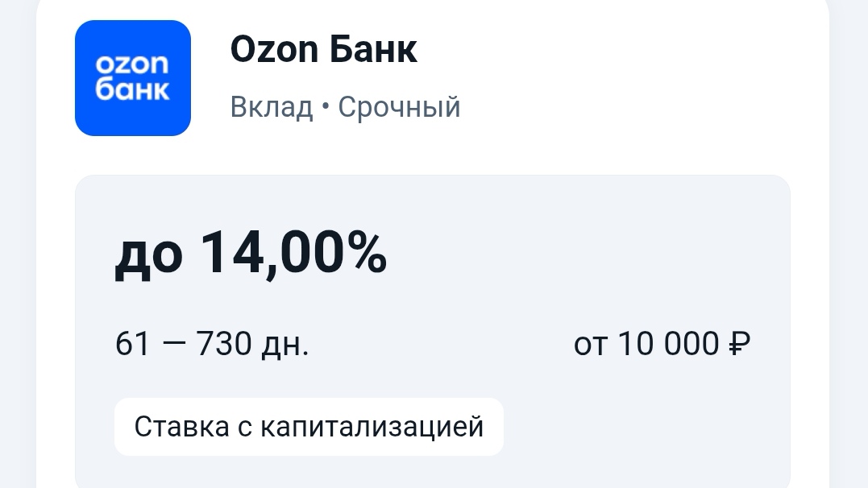Tap the "10 000" minimum deposit amount

668,345
